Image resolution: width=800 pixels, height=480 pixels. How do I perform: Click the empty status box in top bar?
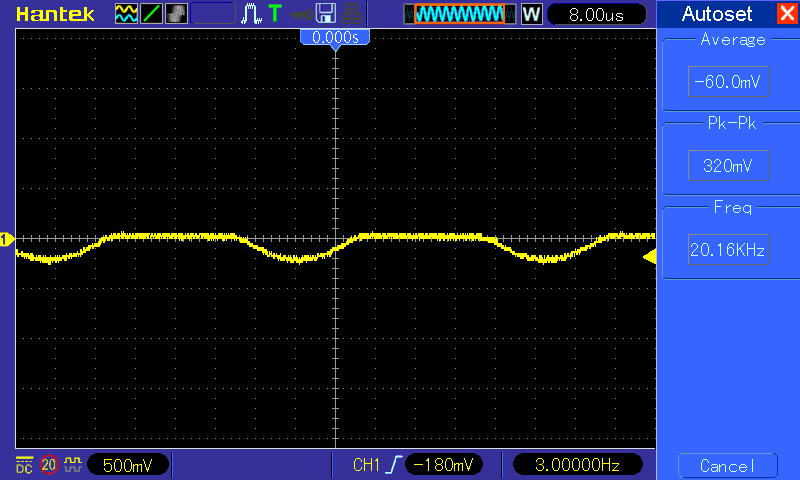click(x=213, y=14)
